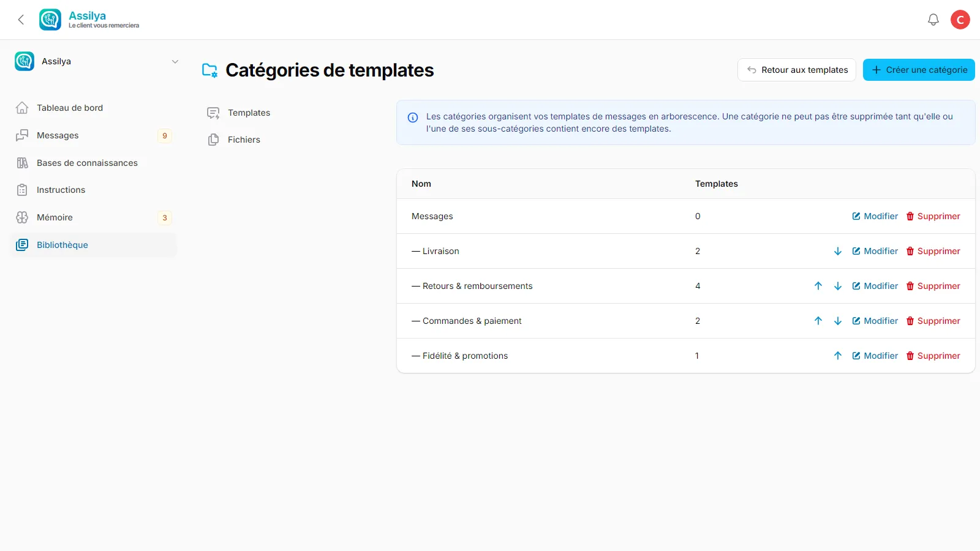Expand the Assilya workspace dropdown

pos(175,61)
